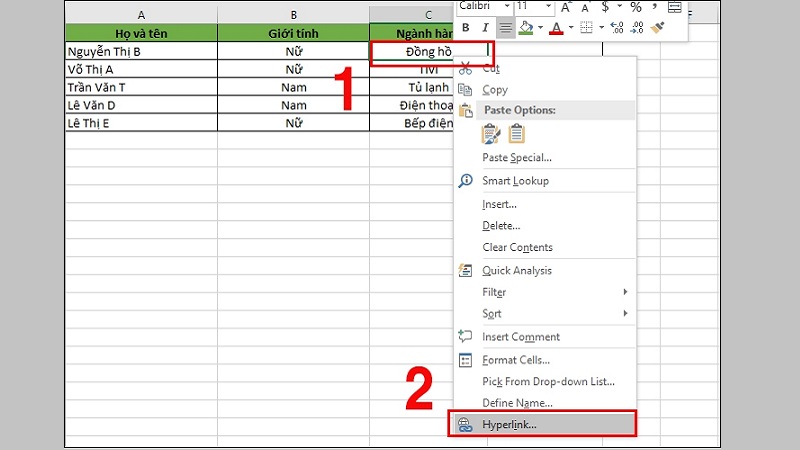Click the fill color bucket icon

pyautogui.click(x=527, y=28)
